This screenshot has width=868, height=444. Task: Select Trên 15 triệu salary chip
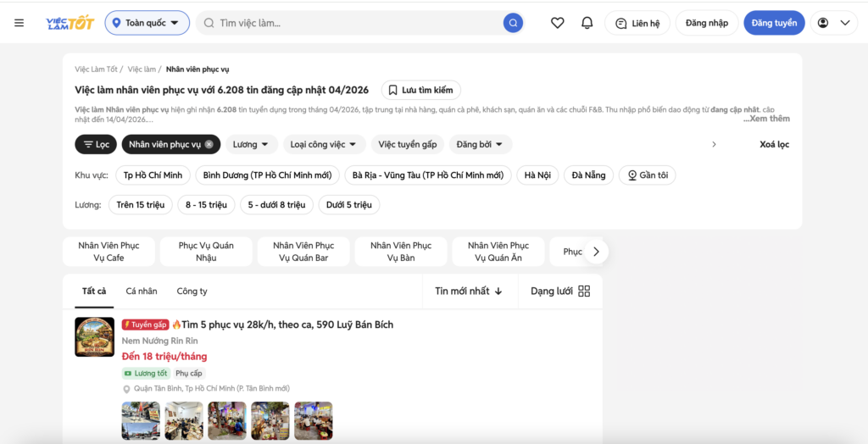[141, 205]
